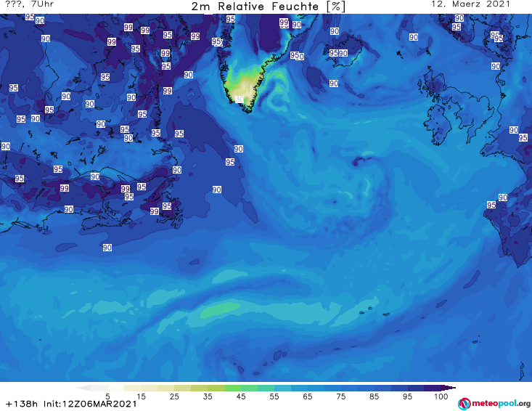Viewport: 532px width, 411px height.
Task: Click the '+138h Init:12Z06MAR2021' forecast text
Action: [71, 404]
